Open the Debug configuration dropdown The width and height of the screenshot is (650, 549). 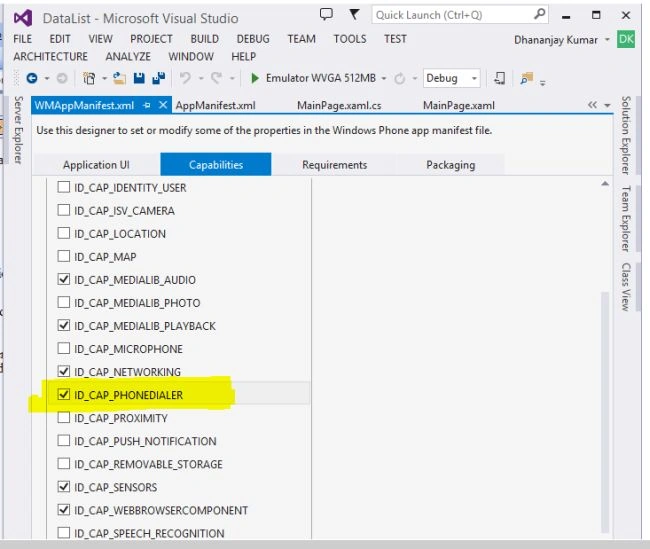pyautogui.click(x=451, y=78)
